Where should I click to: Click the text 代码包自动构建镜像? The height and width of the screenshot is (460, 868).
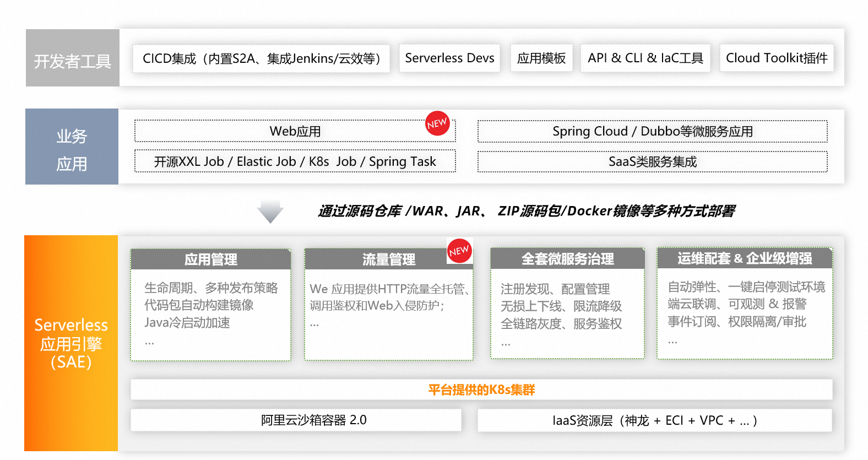tap(199, 305)
